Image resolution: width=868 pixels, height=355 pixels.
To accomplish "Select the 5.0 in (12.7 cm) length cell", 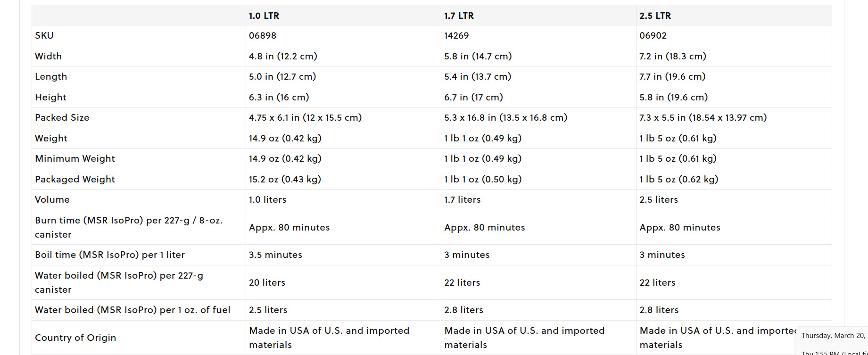I will pyautogui.click(x=282, y=76).
